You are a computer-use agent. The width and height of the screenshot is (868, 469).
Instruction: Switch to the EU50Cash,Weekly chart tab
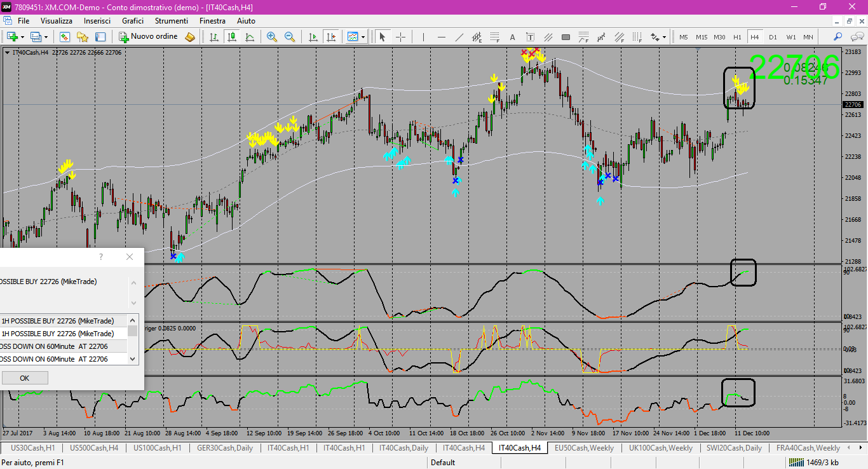585,448
